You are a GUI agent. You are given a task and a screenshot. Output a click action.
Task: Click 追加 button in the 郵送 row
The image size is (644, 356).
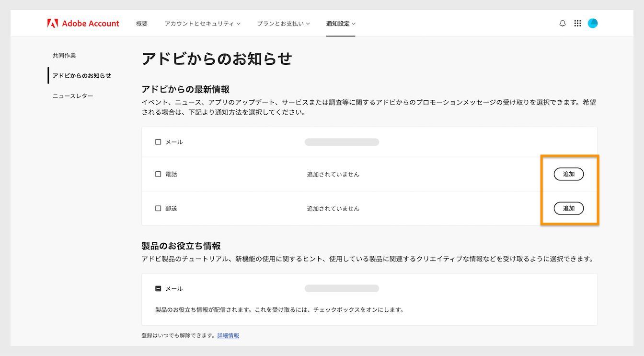(x=569, y=208)
